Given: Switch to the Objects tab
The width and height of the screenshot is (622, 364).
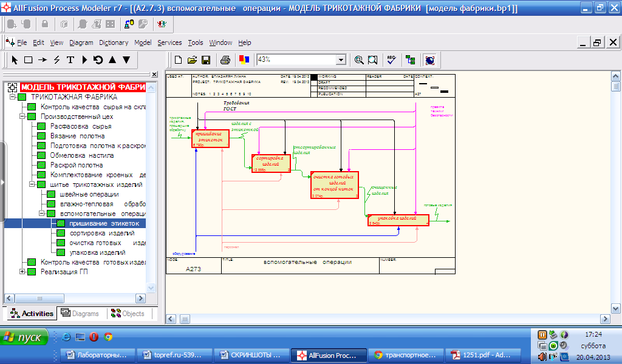Looking at the screenshot, I should (x=128, y=313).
